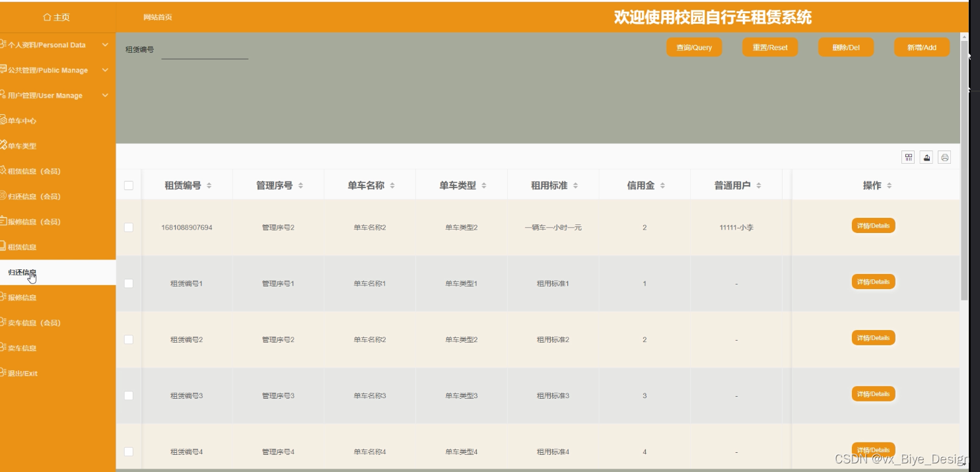Check the 租赁编号3 row checkbox

(129, 395)
